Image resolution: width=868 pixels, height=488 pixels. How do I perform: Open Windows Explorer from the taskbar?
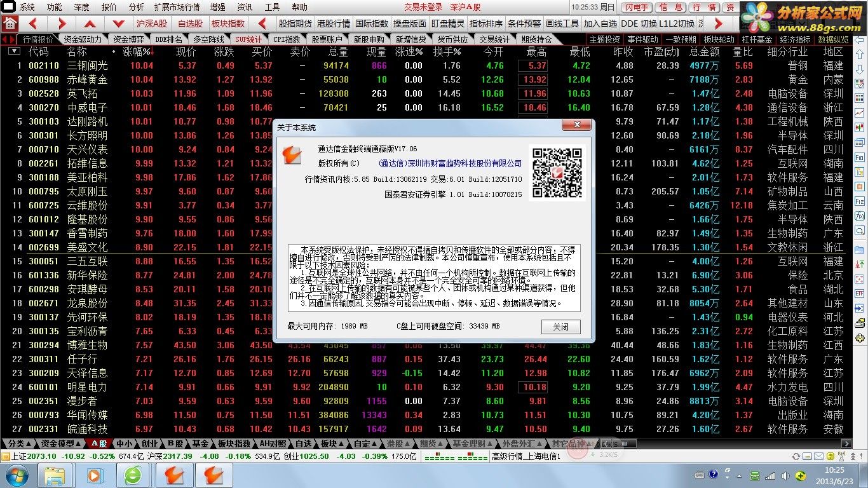55,475
